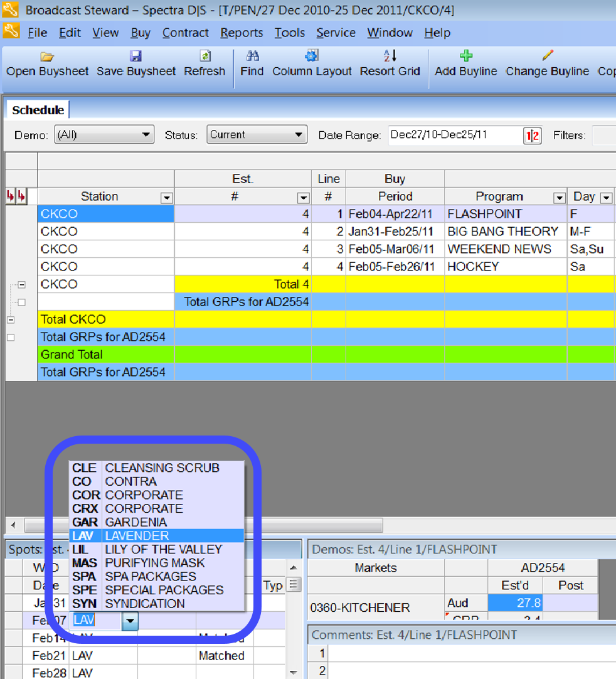Open the Buy menu

(x=141, y=33)
